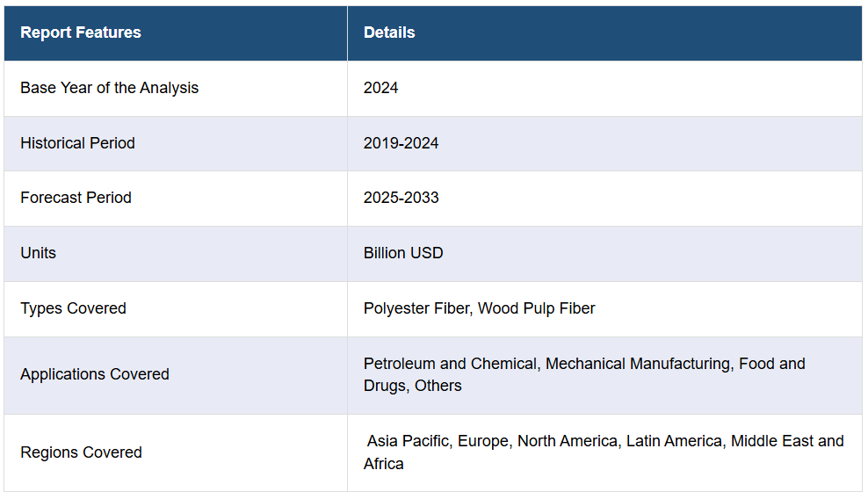The image size is (868, 492).
Task: Click the Polyester Fiber, Wood Pulp Fiber text
Action: coord(479,308)
